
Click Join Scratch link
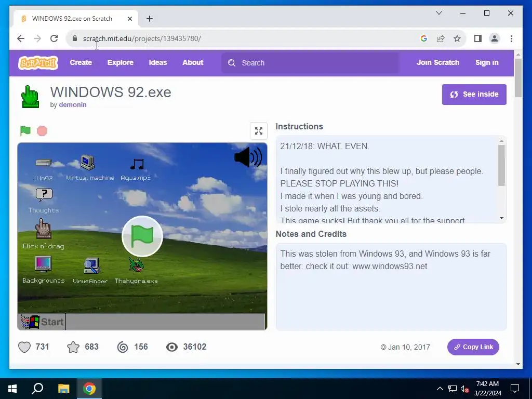(x=437, y=62)
